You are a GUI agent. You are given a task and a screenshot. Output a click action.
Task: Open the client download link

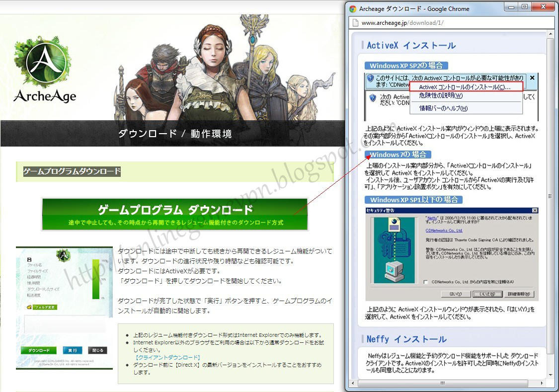point(167,357)
